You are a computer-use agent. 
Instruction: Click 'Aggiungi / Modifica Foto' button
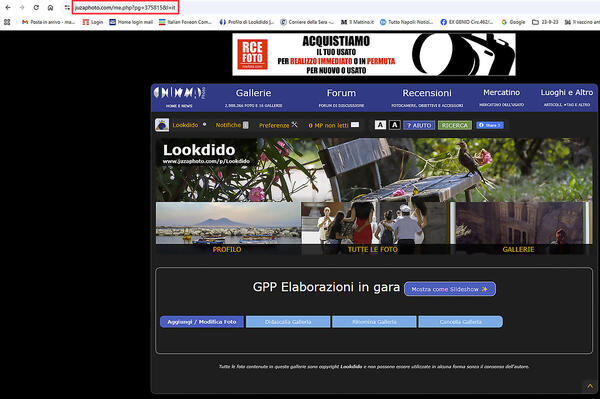(202, 322)
